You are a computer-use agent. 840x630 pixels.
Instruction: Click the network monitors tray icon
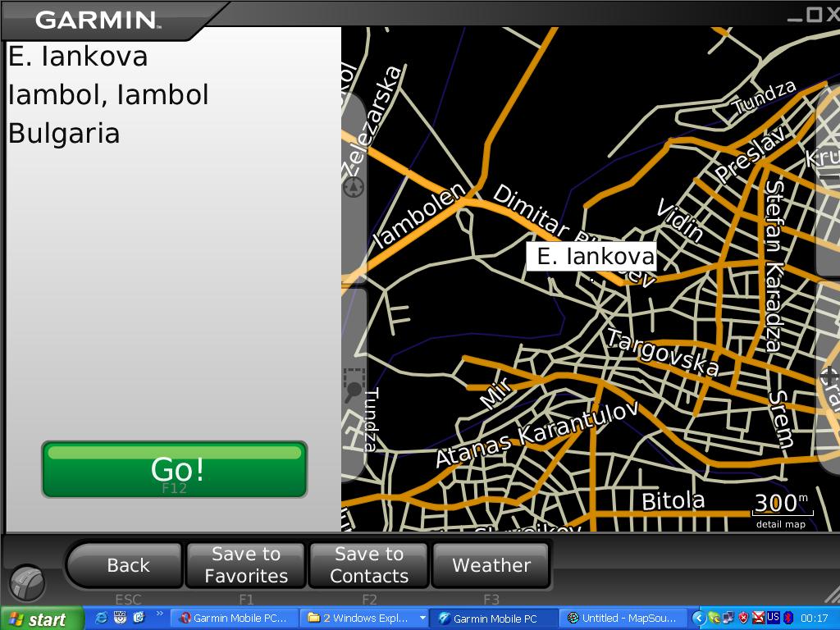pyautogui.click(x=728, y=619)
